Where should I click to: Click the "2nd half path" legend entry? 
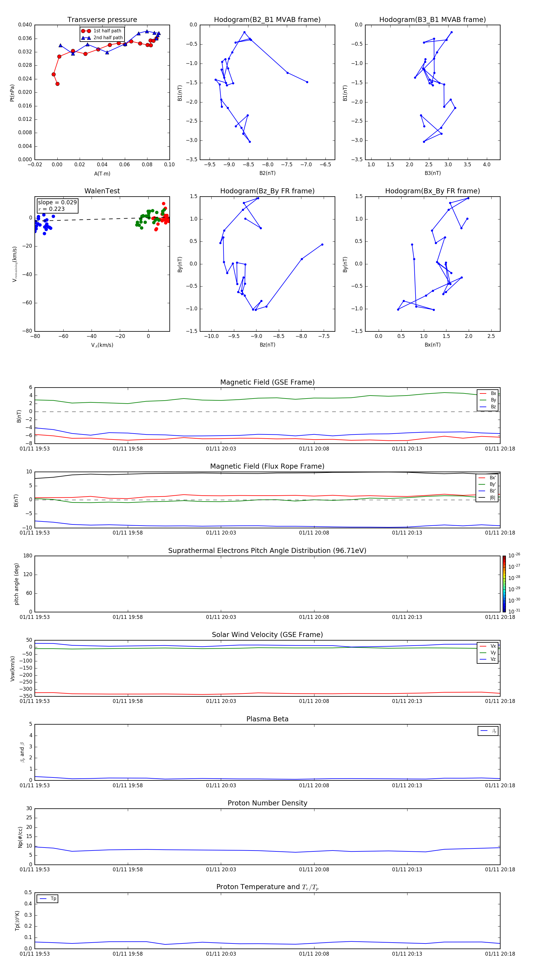102,38
